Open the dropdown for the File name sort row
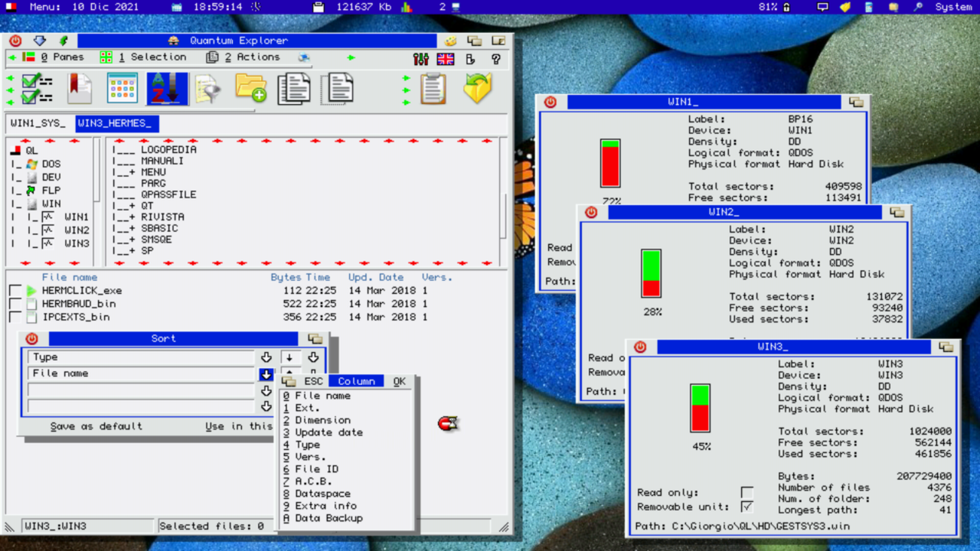Viewport: 980px width, 551px height. tap(266, 374)
